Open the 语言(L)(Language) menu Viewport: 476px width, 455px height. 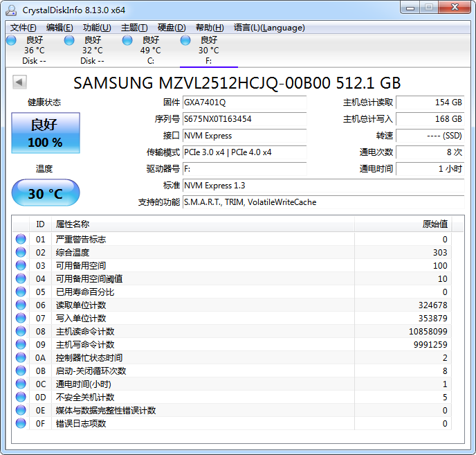[x=269, y=28]
